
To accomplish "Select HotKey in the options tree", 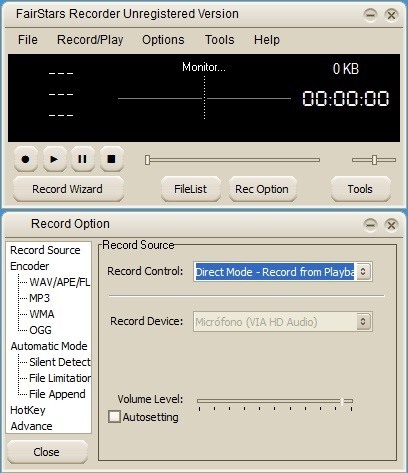I will (x=28, y=410).
